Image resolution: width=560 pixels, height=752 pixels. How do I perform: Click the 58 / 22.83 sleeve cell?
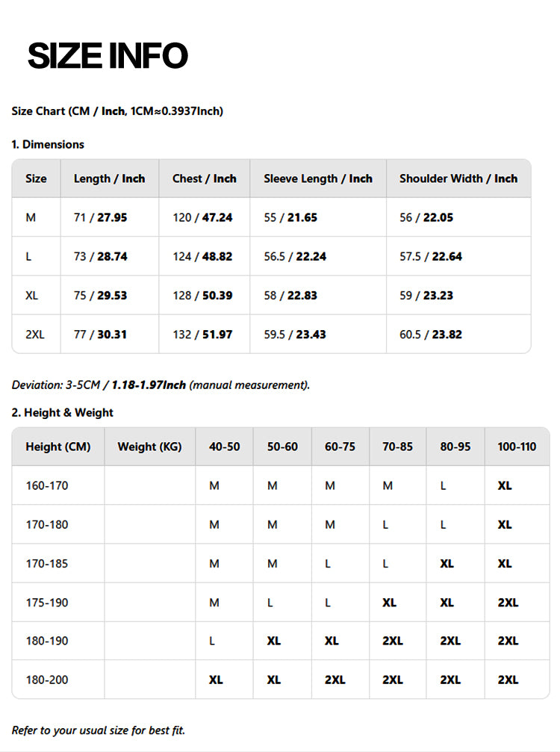290,295
